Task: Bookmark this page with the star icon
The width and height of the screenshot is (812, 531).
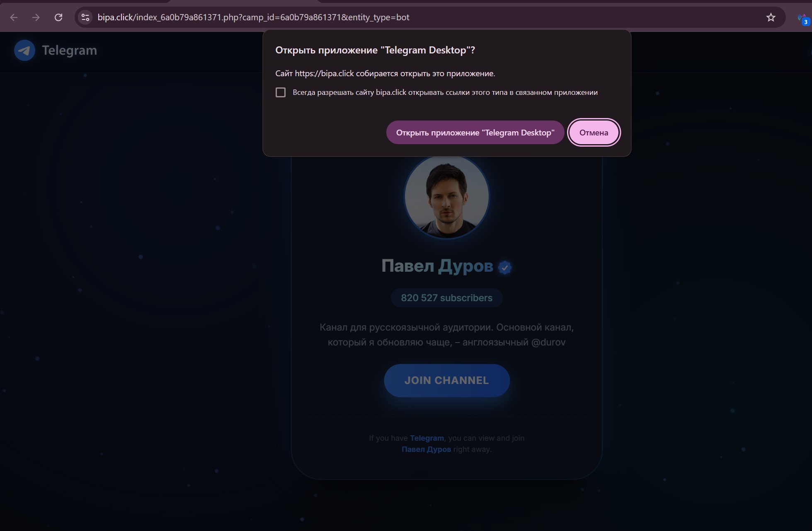Action: click(x=771, y=17)
